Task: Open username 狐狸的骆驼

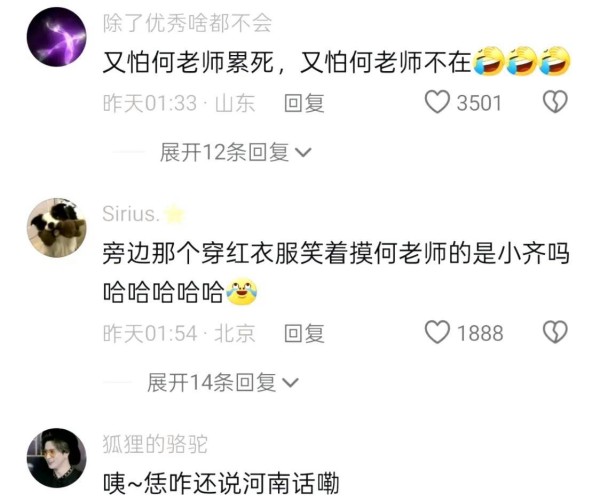Action: tap(155, 444)
